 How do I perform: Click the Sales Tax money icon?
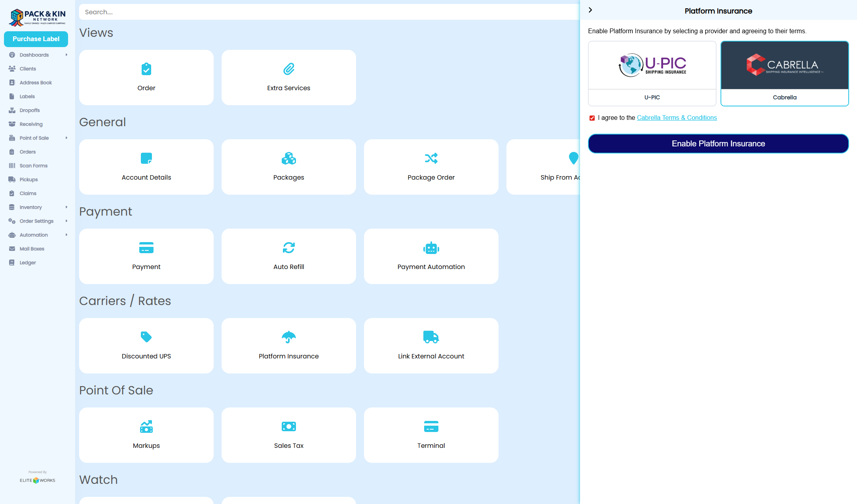289,426
